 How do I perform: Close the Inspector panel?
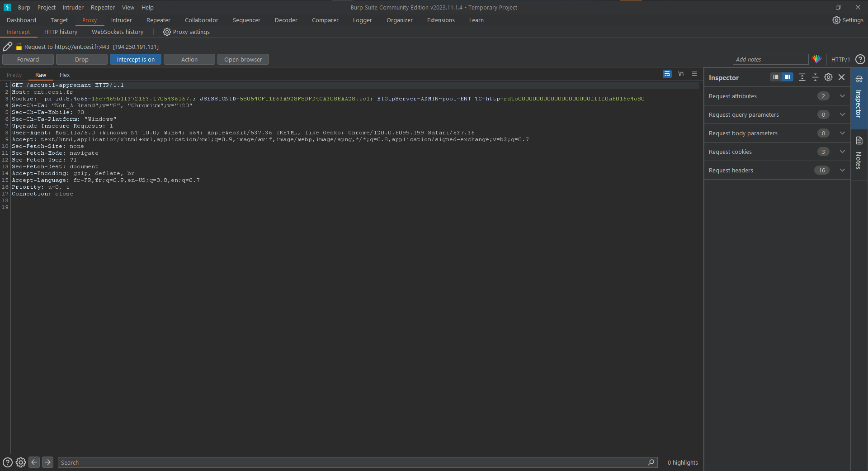841,77
